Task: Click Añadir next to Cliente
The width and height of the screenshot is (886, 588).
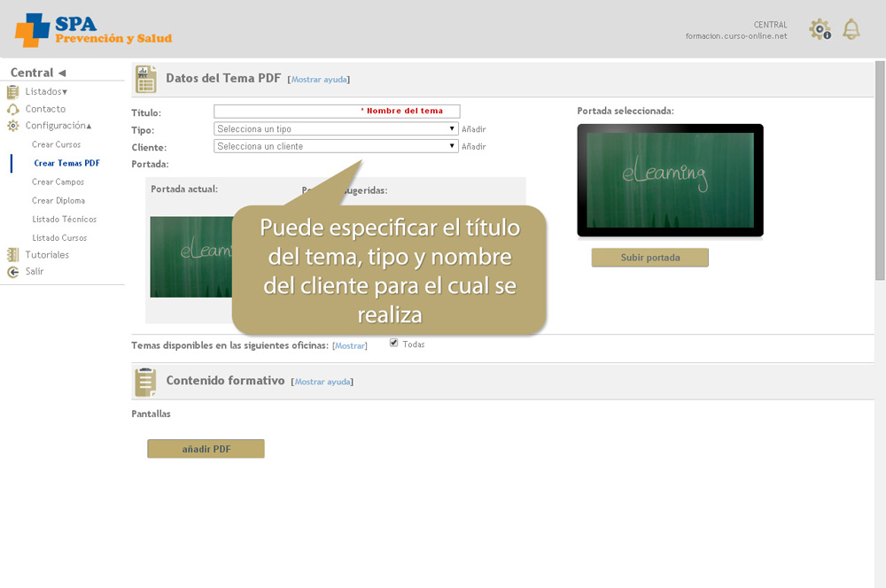Action: (473, 147)
